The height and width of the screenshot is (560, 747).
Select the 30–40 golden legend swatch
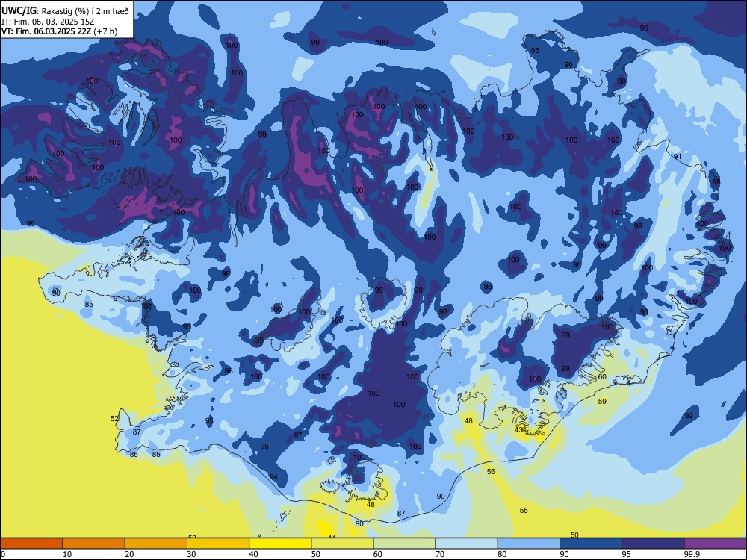tap(218, 544)
